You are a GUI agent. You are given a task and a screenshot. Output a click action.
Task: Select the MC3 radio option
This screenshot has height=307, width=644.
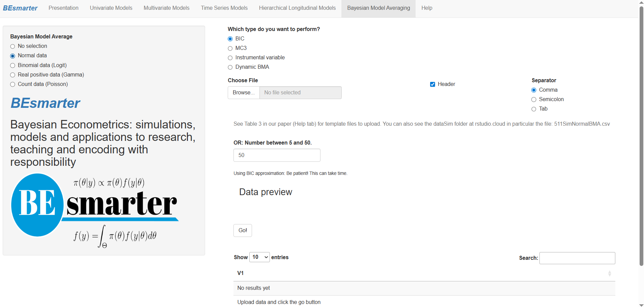(x=230, y=48)
